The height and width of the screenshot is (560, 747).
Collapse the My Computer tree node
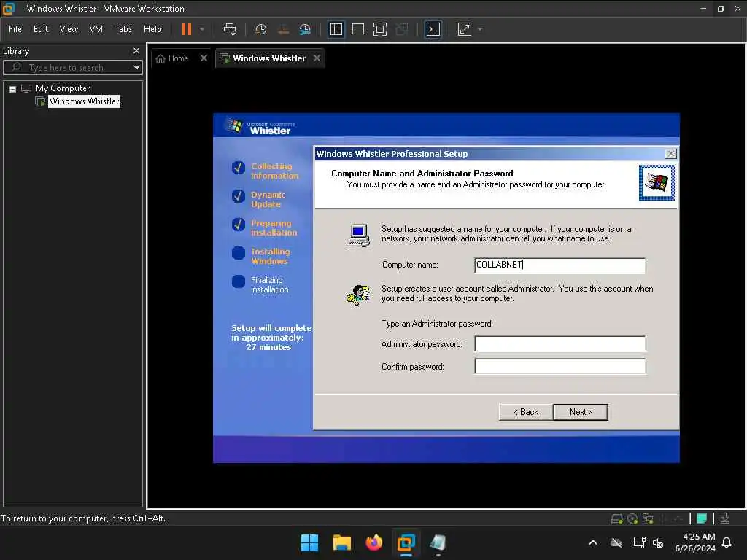click(x=13, y=88)
